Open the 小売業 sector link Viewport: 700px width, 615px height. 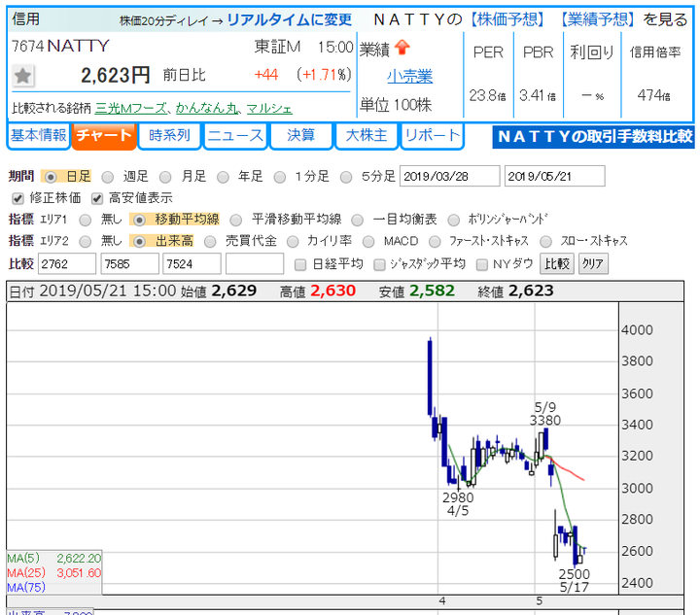pyautogui.click(x=409, y=76)
